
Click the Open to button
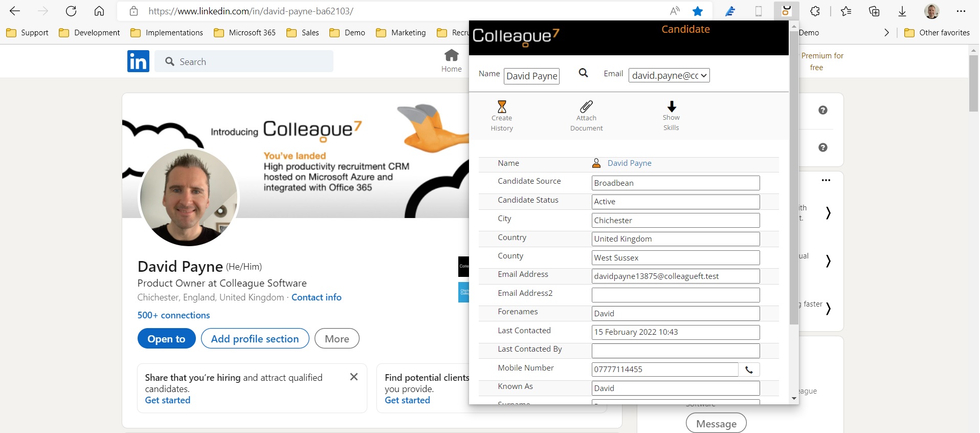(x=166, y=339)
